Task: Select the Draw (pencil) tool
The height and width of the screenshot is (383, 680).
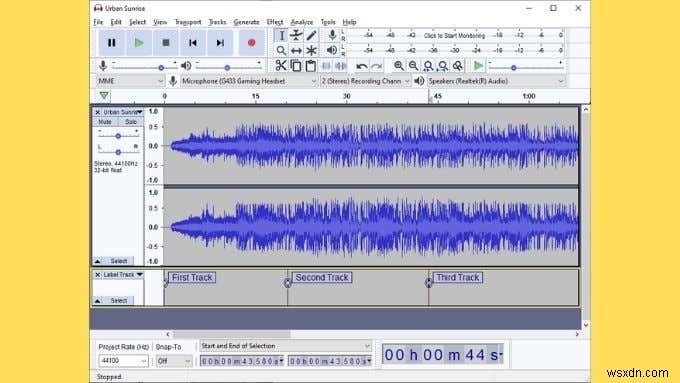Action: pos(311,36)
